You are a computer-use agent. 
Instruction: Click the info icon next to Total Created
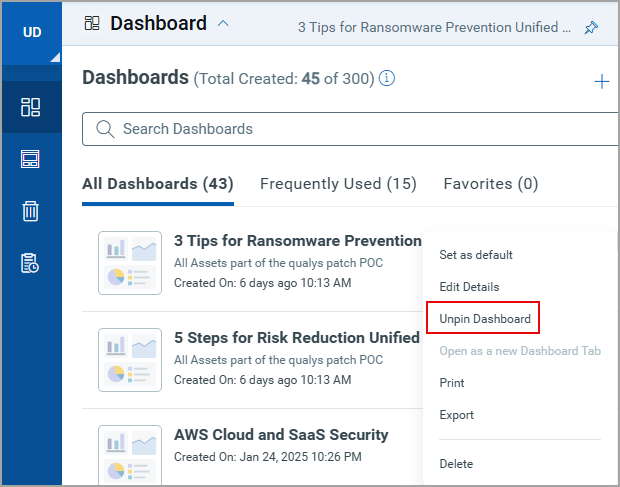(x=387, y=78)
